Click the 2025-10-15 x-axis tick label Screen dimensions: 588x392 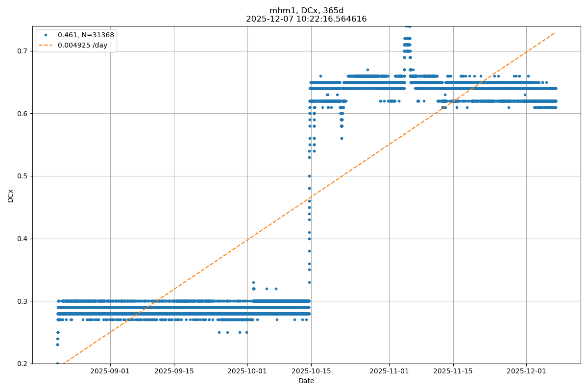point(311,371)
